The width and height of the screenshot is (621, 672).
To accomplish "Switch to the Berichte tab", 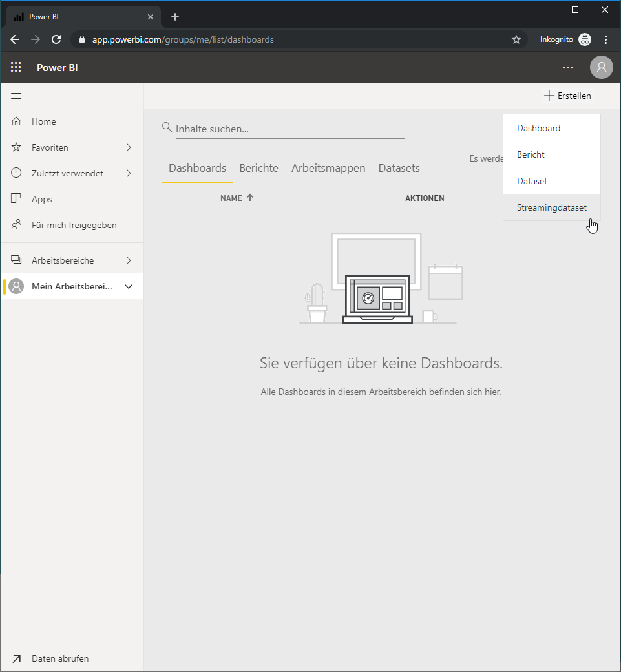I will click(259, 168).
